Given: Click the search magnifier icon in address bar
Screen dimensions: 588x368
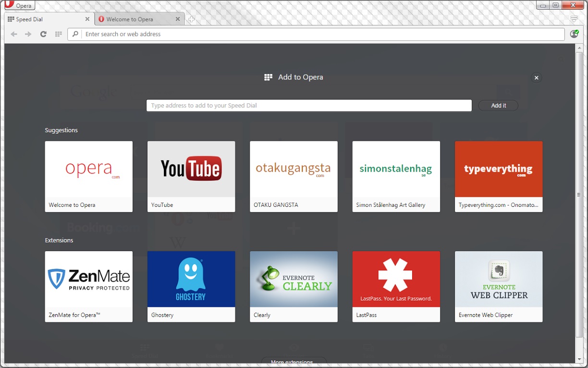Looking at the screenshot, I should 75,34.
